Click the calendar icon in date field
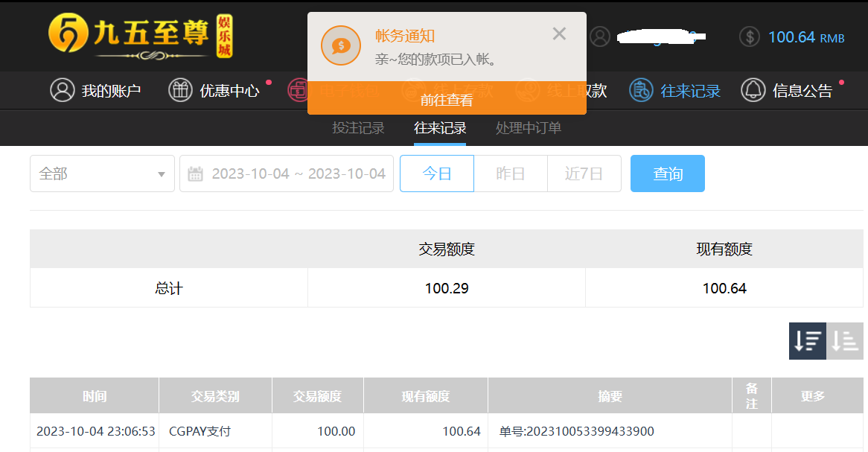 195,174
